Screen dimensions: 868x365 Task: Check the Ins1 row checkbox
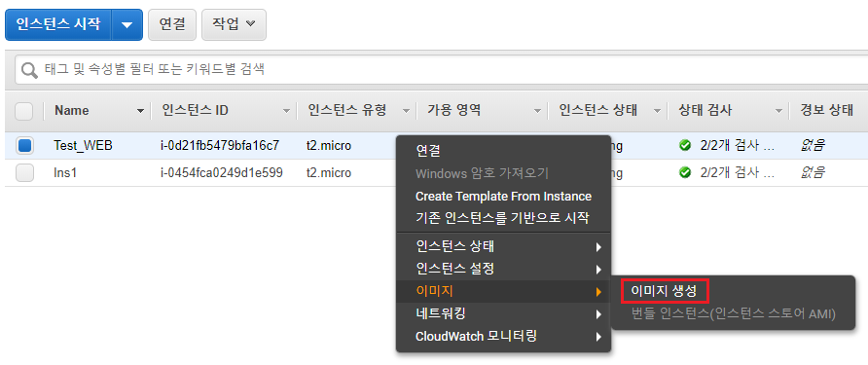pyautogui.click(x=24, y=173)
